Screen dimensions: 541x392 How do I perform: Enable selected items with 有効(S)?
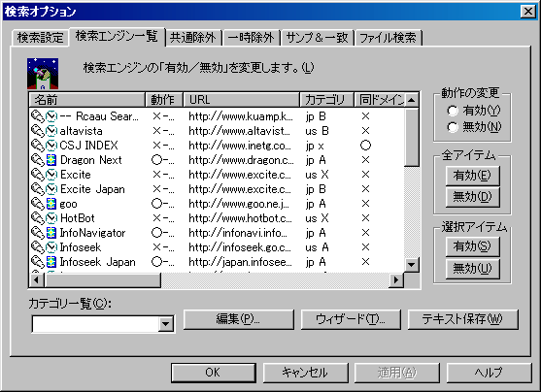coord(472,246)
